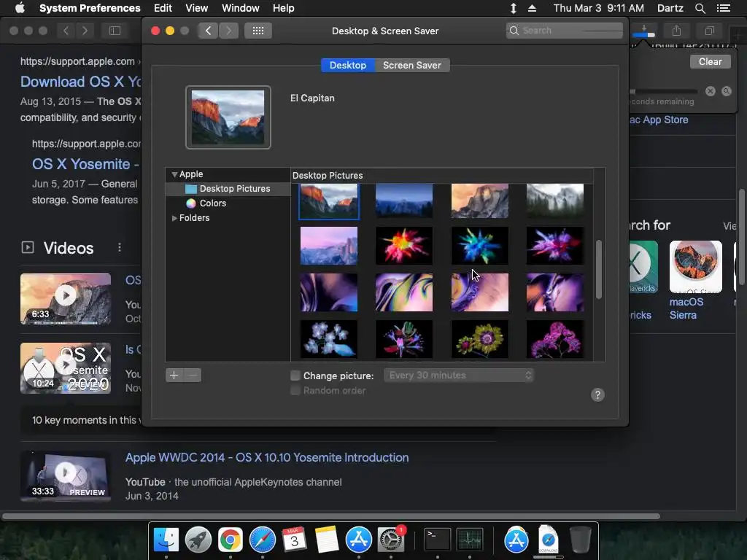This screenshot has height=560, width=747.
Task: Click Safari show tabs overview icon
Action: pos(709,31)
